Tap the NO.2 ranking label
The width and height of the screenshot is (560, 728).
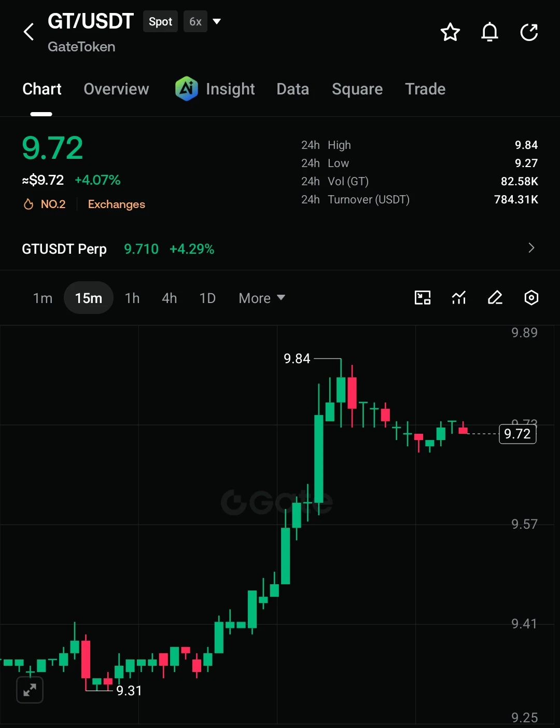[x=53, y=204]
